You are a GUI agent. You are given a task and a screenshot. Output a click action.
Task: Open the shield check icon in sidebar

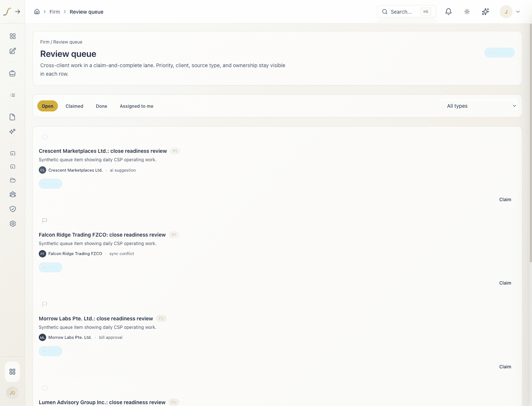point(13,209)
